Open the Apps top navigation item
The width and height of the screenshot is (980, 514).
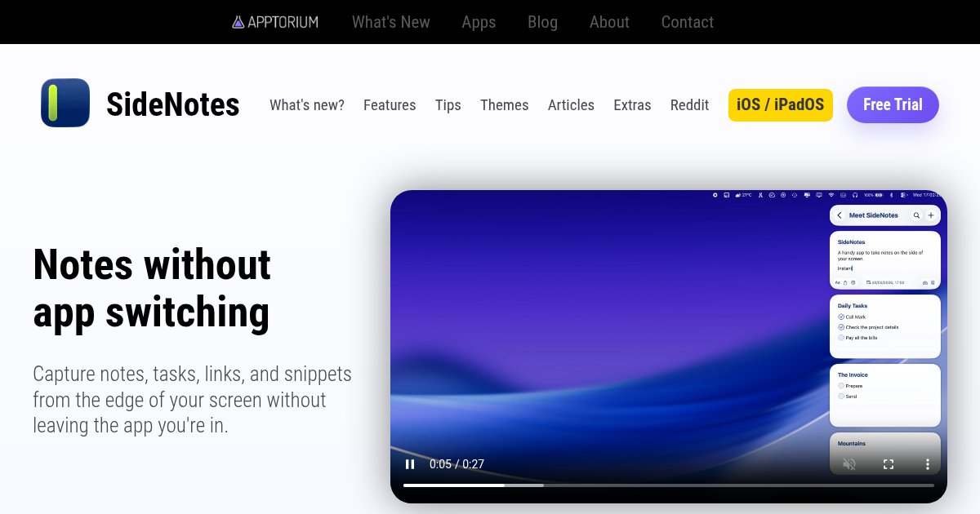point(479,22)
